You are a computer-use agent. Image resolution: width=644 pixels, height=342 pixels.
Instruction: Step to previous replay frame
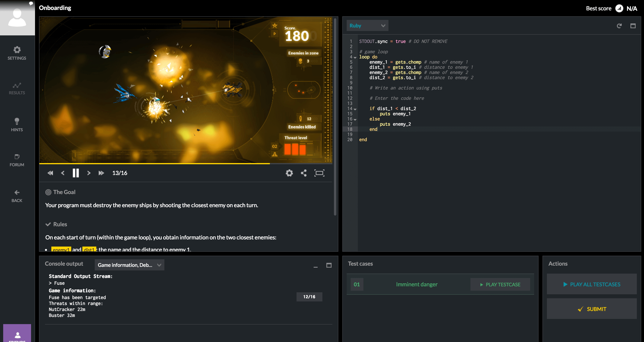click(x=63, y=173)
